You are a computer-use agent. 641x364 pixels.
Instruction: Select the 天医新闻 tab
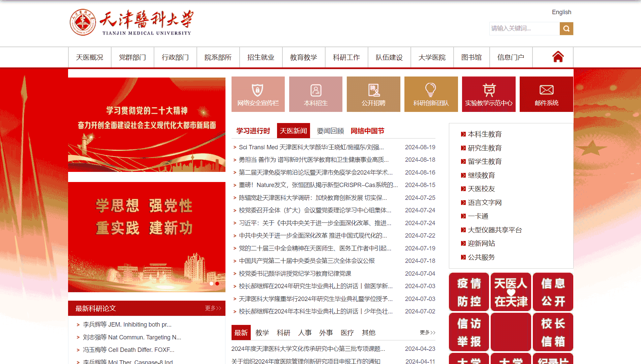[294, 131]
